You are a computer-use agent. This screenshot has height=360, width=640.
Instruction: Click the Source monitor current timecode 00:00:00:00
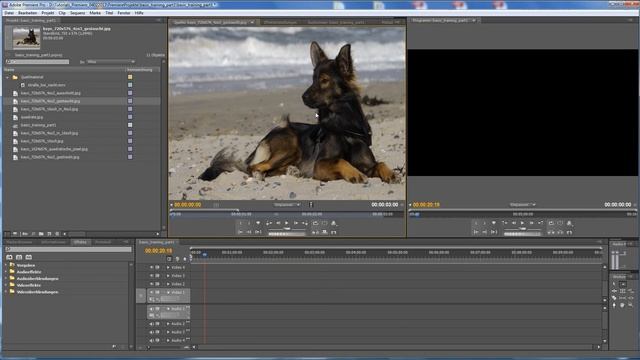tap(187, 204)
